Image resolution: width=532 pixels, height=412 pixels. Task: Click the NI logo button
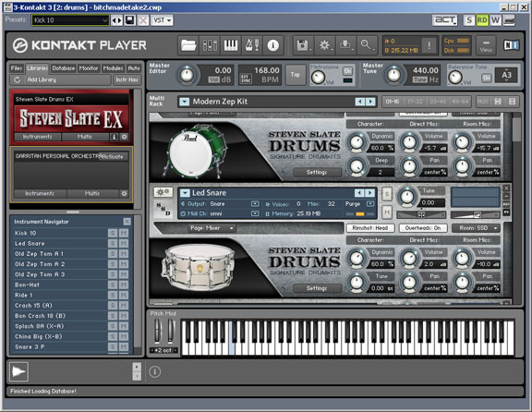[x=511, y=45]
